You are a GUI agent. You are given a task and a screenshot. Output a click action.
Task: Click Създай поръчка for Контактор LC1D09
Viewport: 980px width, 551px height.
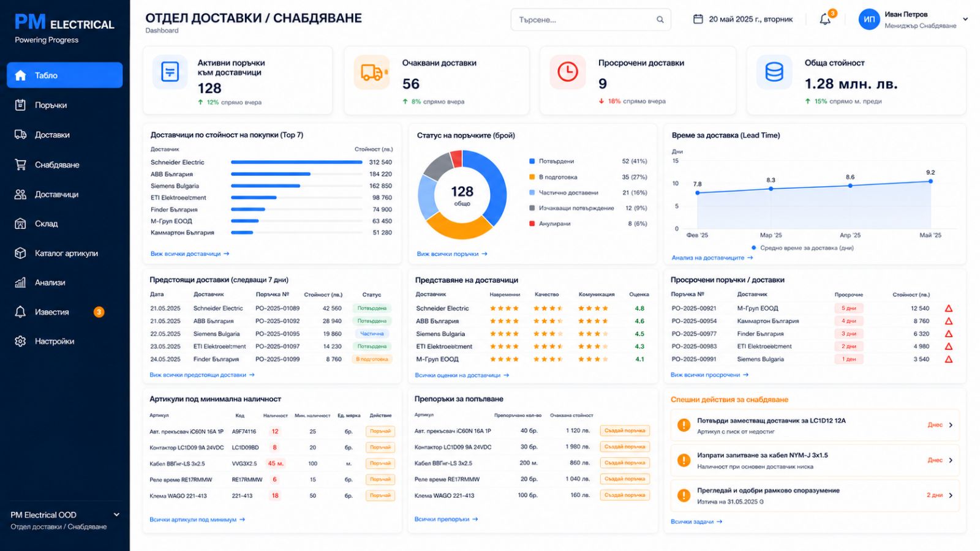(625, 446)
